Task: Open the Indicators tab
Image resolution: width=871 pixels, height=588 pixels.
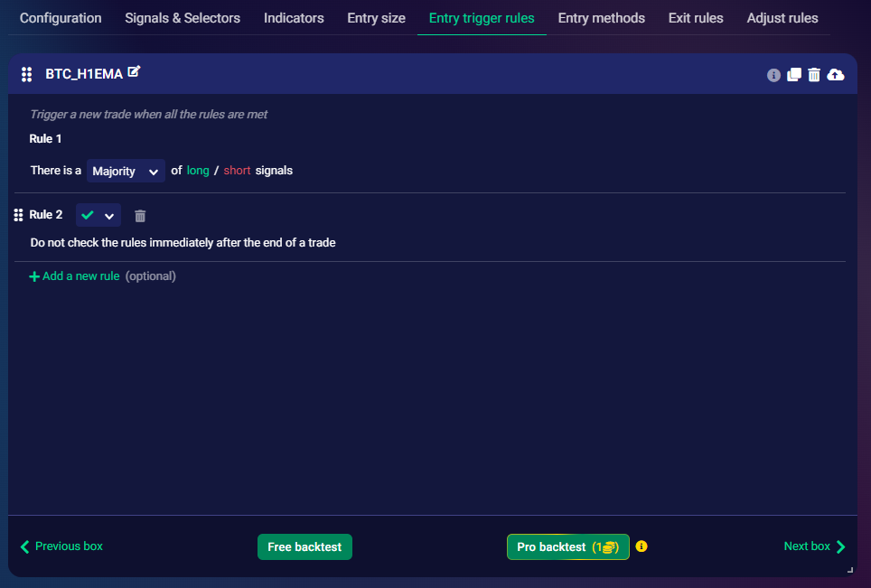Action: 294,18
